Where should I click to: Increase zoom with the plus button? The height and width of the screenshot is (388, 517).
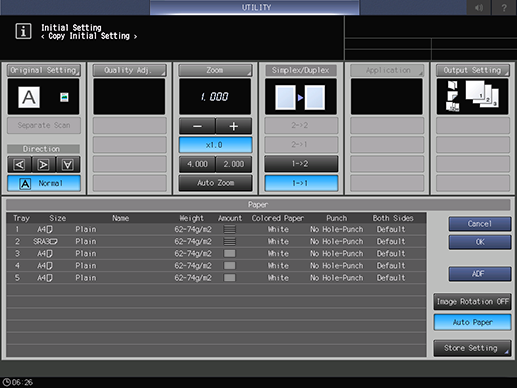coord(234,126)
